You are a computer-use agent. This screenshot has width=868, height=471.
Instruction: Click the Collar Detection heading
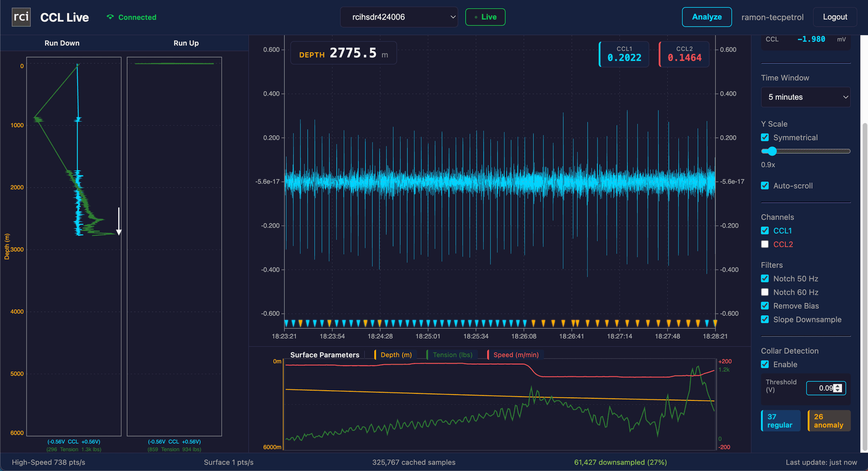click(789, 351)
